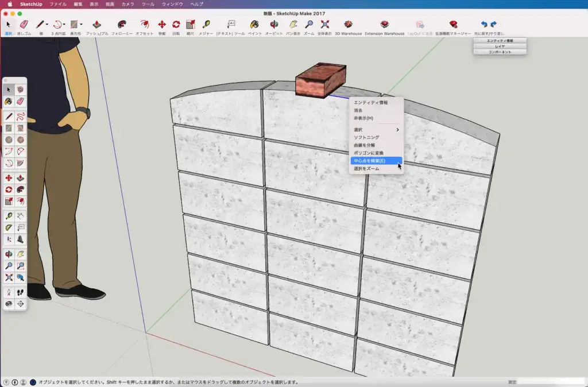Select 選択をズーム in the context menu
The width and height of the screenshot is (588, 387).
[376, 169]
